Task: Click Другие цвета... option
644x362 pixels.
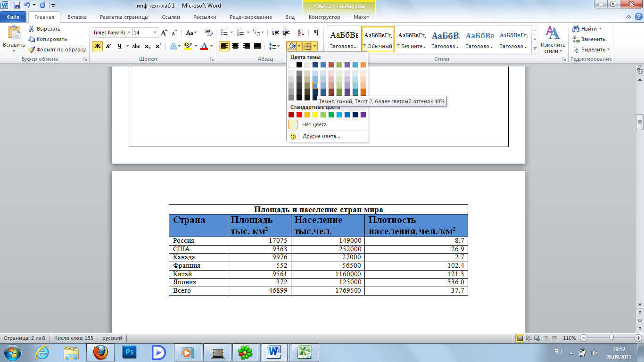Action: pos(327,136)
